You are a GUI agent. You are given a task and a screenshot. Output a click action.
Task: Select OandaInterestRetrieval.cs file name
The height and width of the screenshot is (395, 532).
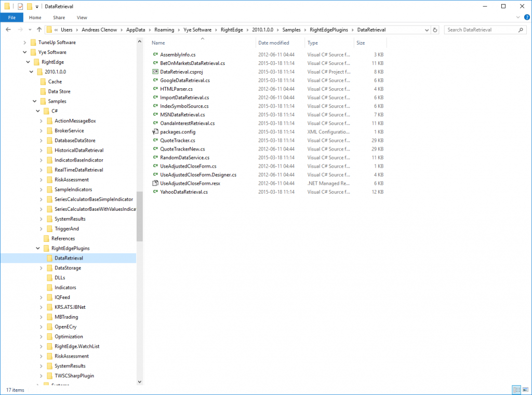click(x=187, y=123)
